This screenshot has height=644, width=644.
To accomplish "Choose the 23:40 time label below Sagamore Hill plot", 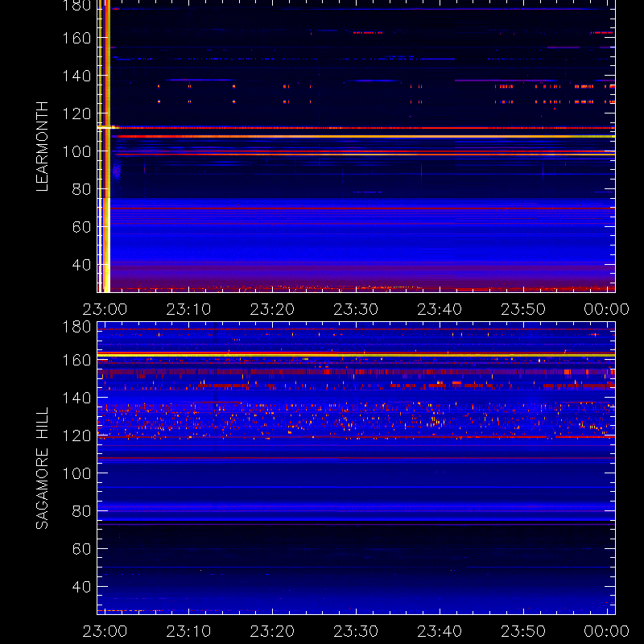I will [x=440, y=631].
